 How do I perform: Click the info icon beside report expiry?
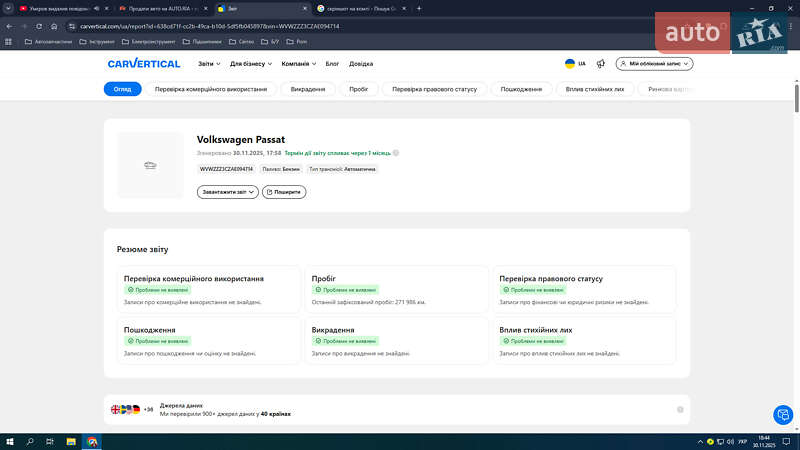point(396,153)
